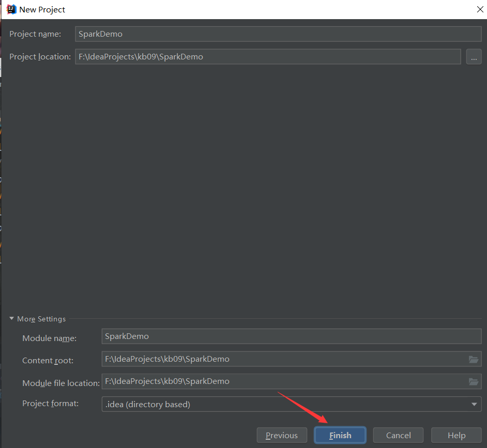Viewport: 487px width, 448px height.
Task: Cancel the New Project dialog
Action: tap(398, 435)
